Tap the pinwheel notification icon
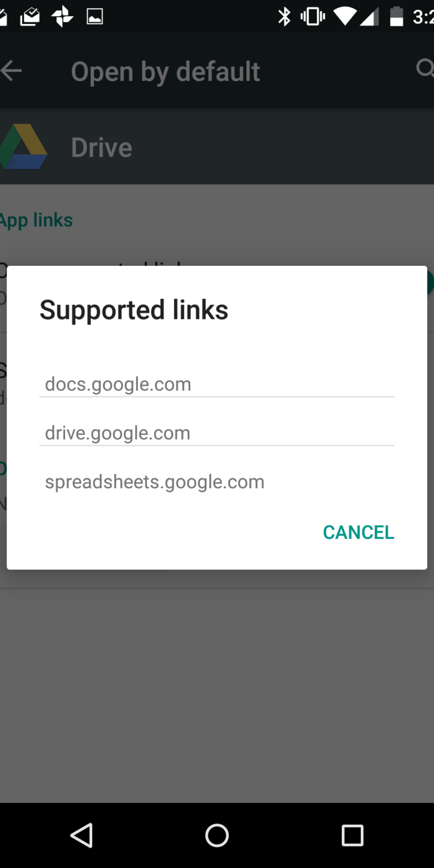Image resolution: width=434 pixels, height=868 pixels. 62,17
